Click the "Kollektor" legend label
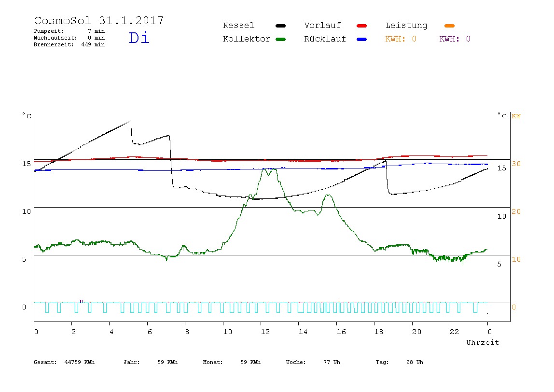The height and width of the screenshot is (392, 554). [x=247, y=39]
